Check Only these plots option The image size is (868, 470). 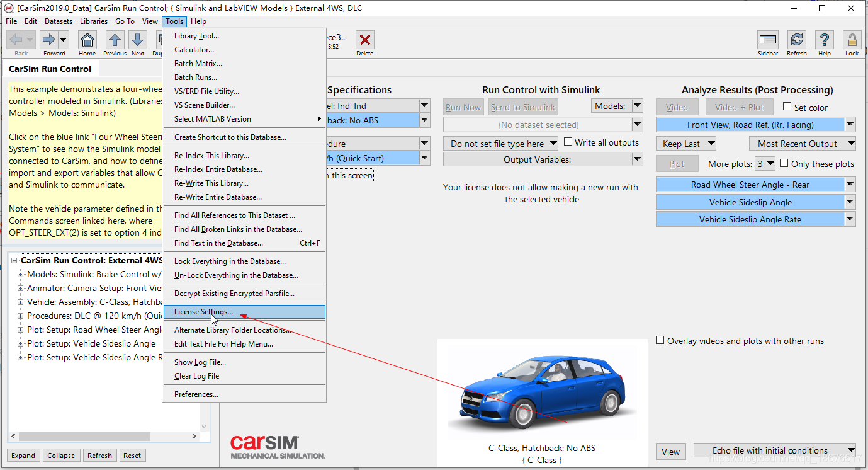784,163
